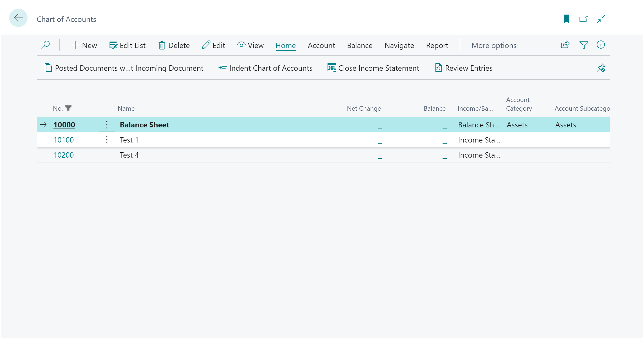Open Review Entries
Image resolution: width=644 pixels, height=339 pixels.
click(x=464, y=68)
